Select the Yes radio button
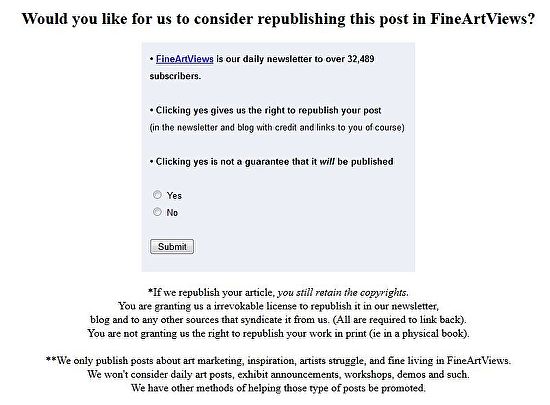Viewport: 550px width, 405px height. [x=157, y=195]
